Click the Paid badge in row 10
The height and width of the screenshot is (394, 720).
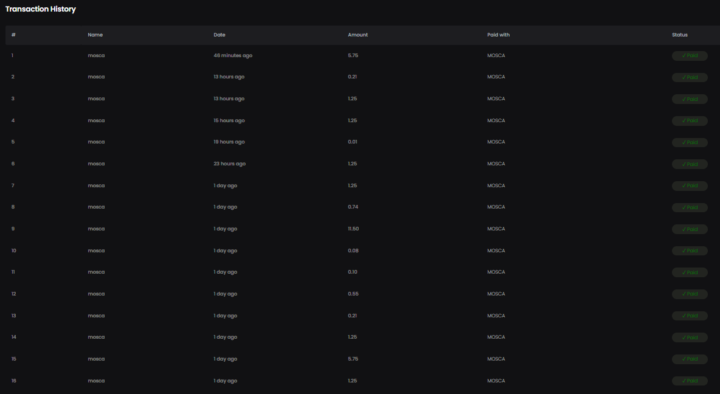689,251
